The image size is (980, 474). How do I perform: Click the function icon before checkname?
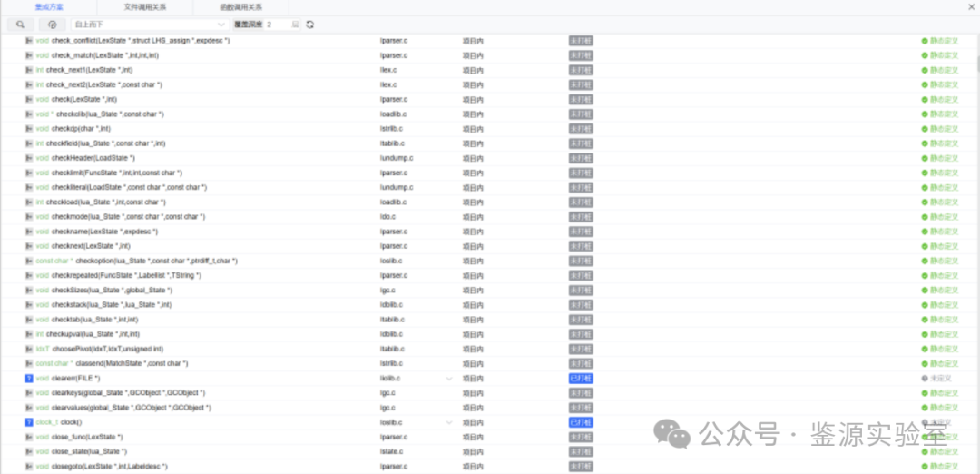[x=29, y=232]
